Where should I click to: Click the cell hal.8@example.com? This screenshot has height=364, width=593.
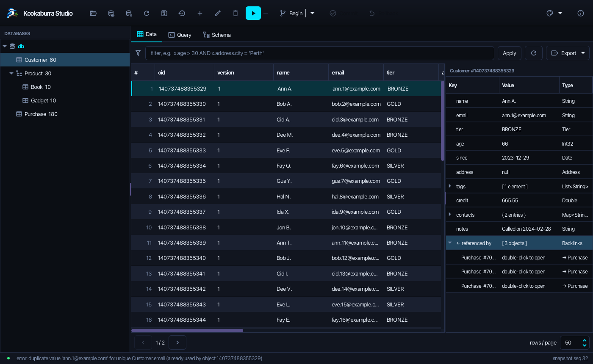click(355, 196)
